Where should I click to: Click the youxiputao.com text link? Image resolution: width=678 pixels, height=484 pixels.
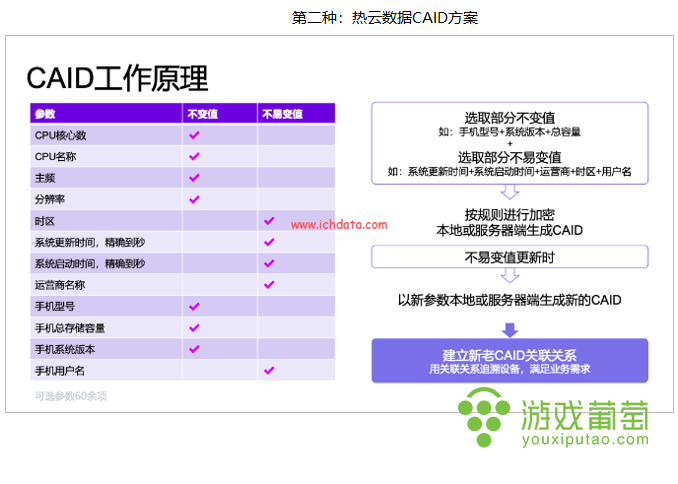click(x=585, y=439)
